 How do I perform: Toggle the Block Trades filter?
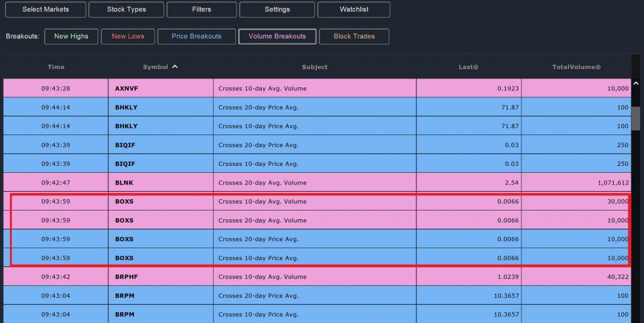[354, 36]
